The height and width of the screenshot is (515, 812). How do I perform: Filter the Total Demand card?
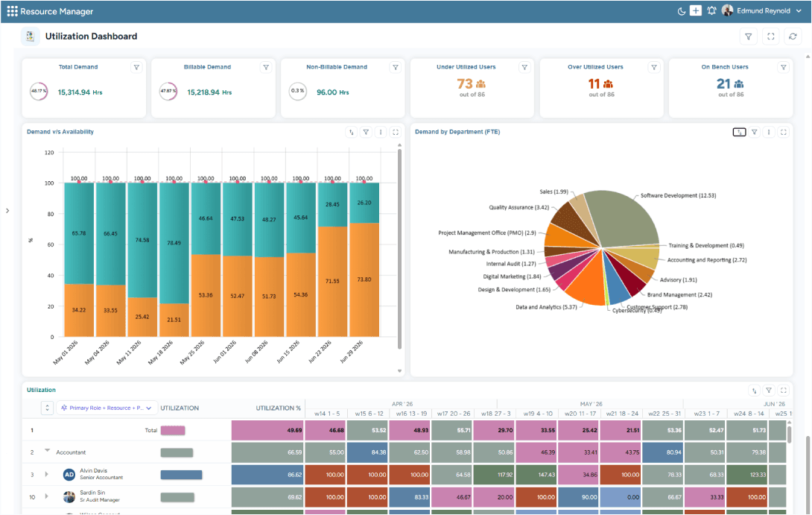[136, 67]
